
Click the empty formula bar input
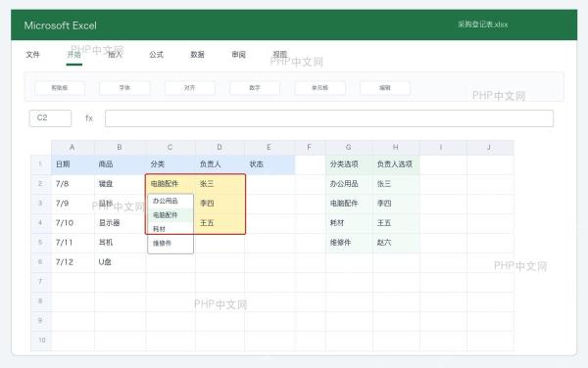329,118
